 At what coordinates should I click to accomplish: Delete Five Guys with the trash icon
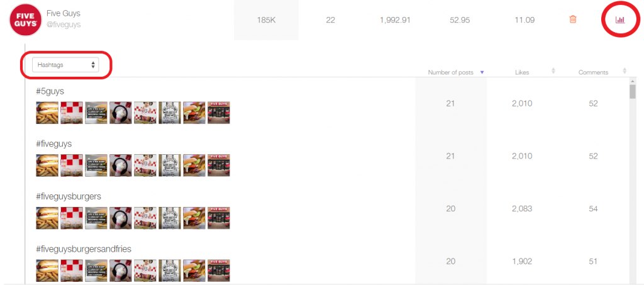point(573,20)
